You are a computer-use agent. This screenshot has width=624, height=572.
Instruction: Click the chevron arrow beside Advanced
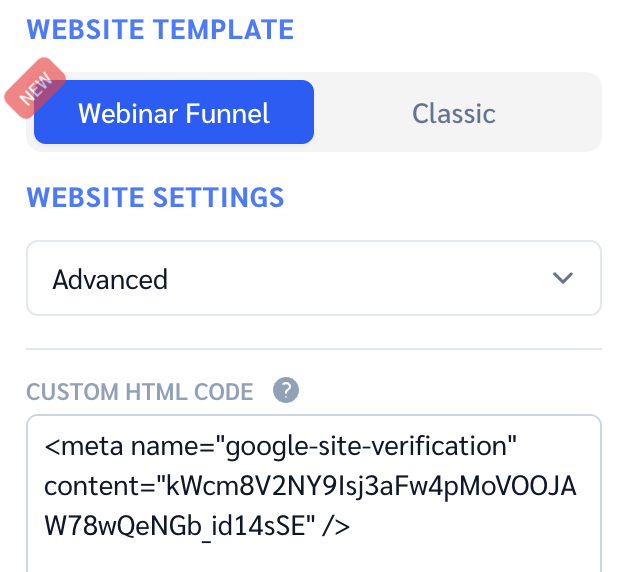click(x=563, y=278)
